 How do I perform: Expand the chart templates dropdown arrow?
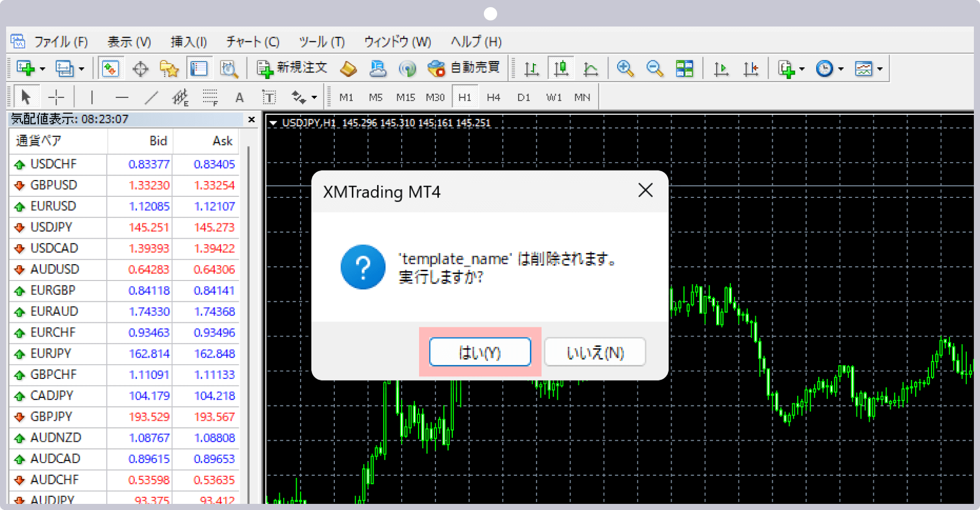point(880,69)
